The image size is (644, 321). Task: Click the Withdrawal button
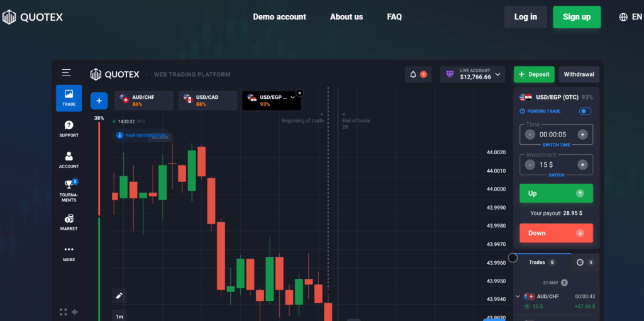point(579,74)
